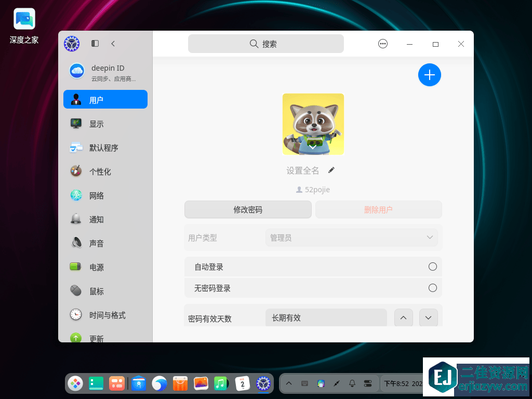Screen dimensions: 532x399
Task: Click the 修改密码 button
Action: pos(248,210)
